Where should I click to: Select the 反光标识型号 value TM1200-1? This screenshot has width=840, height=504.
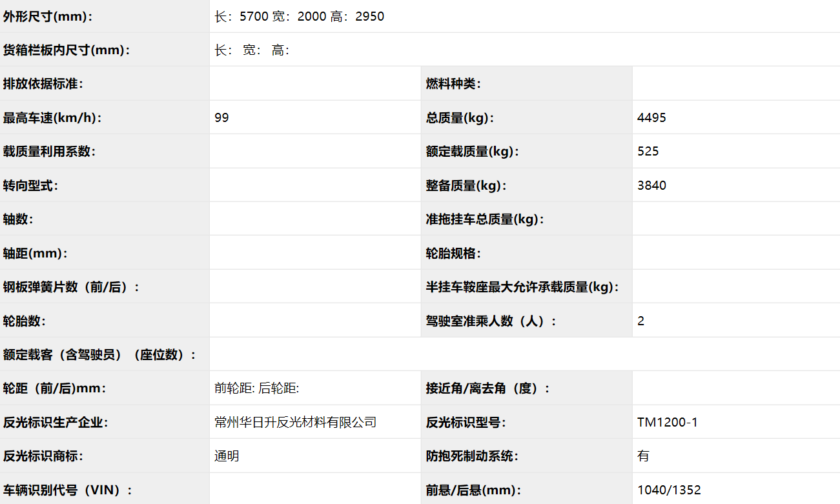667,423
